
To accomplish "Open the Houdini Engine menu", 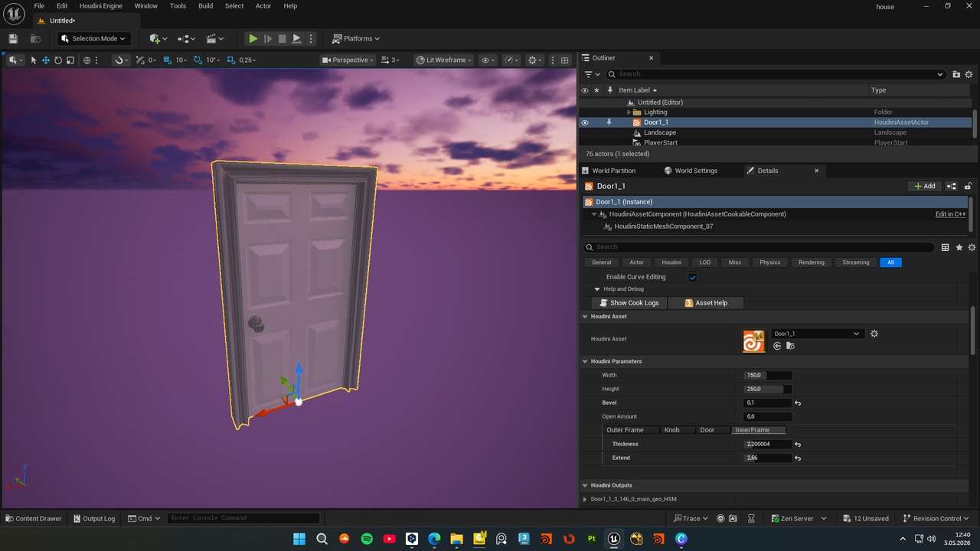I will click(101, 6).
